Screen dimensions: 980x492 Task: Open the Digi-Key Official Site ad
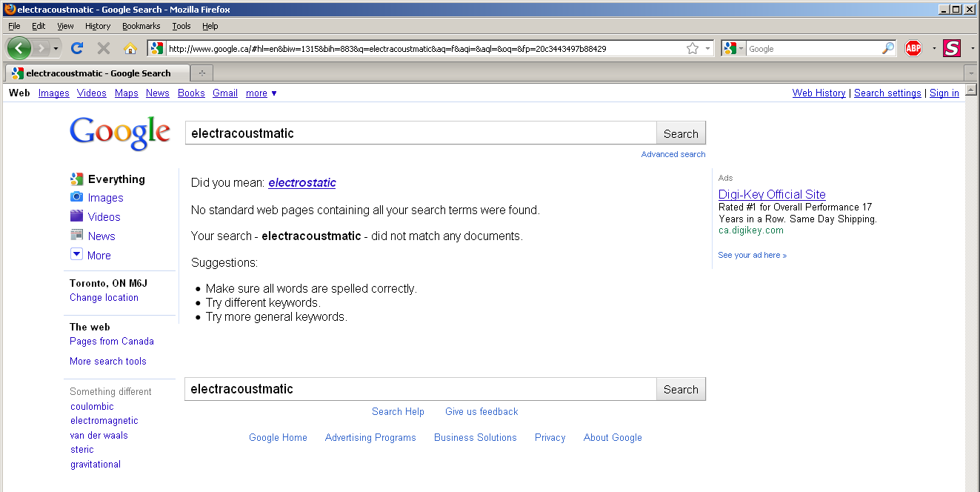coord(772,194)
